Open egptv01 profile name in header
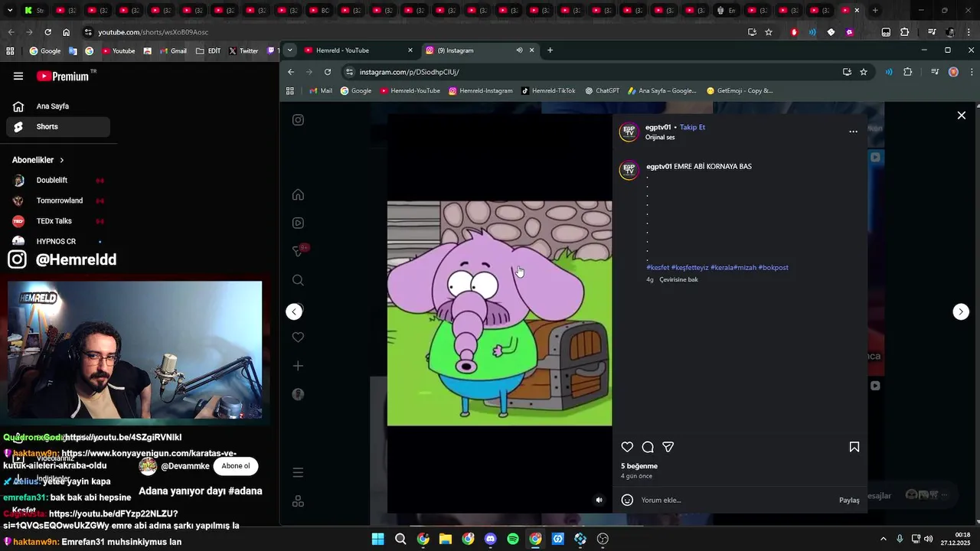Image resolution: width=980 pixels, height=551 pixels. 658,127
